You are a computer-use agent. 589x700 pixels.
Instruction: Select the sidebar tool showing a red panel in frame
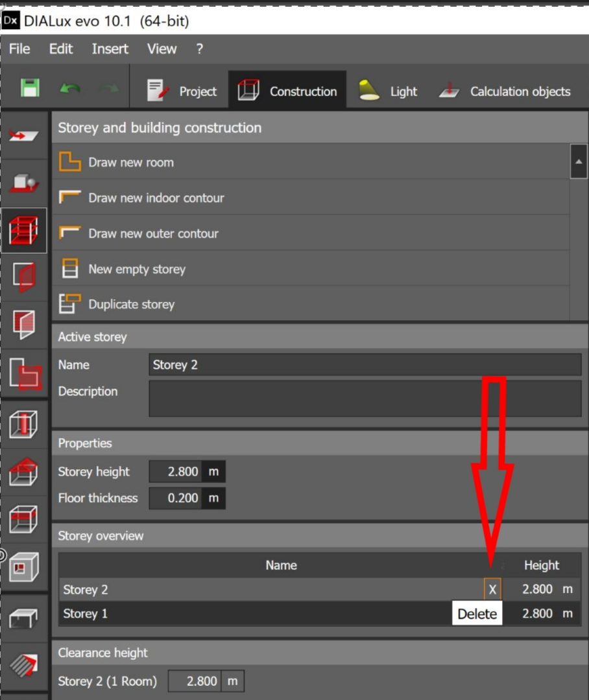click(24, 277)
